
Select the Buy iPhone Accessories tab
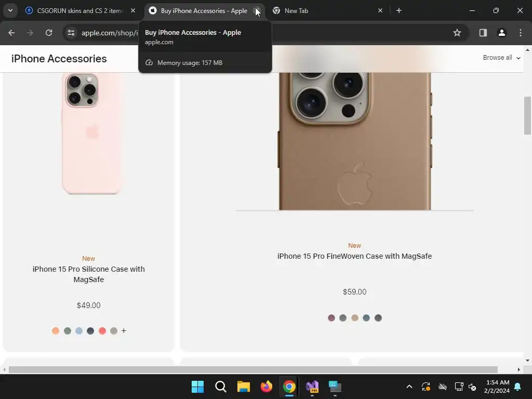204,10
